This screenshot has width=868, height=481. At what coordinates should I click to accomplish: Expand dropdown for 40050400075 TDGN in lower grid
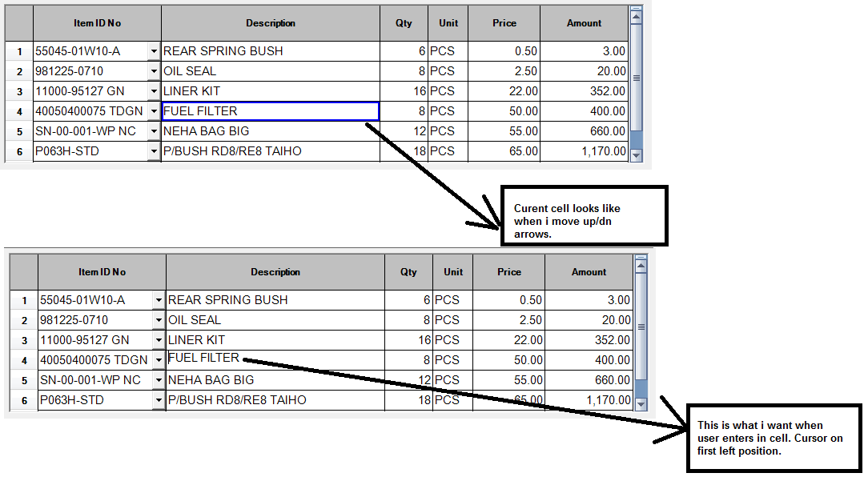[159, 360]
